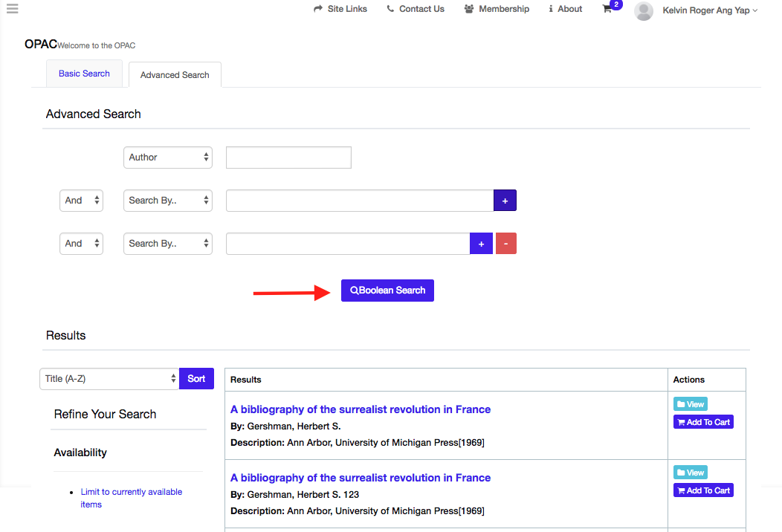This screenshot has width=782, height=532.
Task: Open the About page
Action: (x=565, y=9)
